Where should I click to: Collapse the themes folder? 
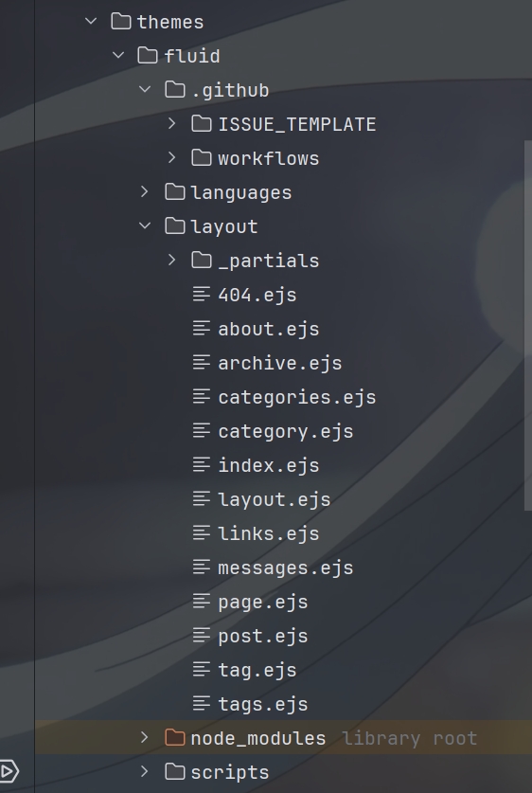pos(91,21)
